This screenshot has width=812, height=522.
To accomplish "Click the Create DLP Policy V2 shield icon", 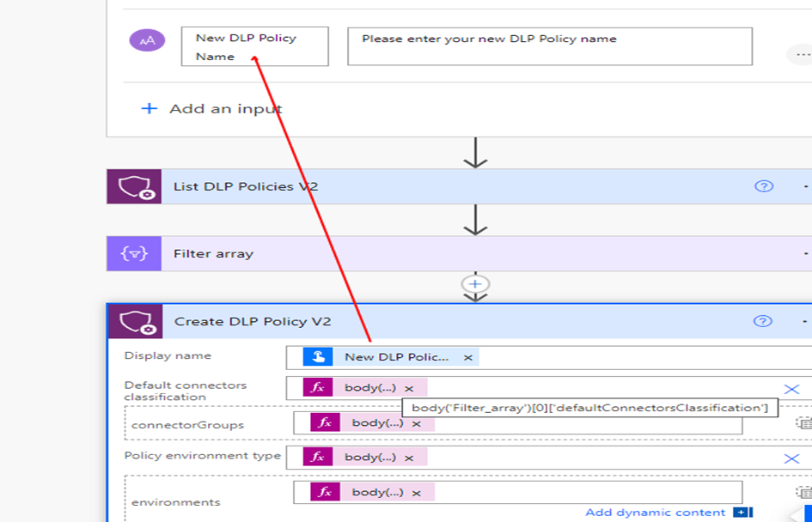I will pos(135,322).
